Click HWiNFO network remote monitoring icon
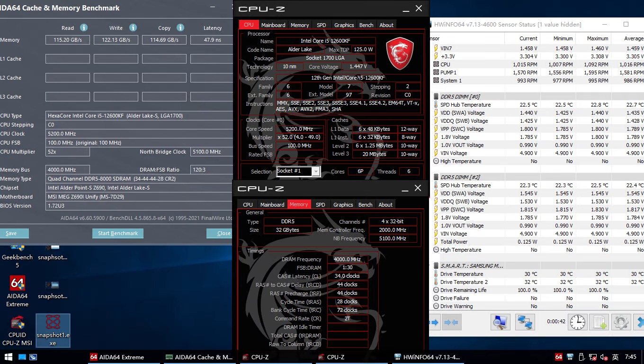644x364 pixels. tap(525, 322)
